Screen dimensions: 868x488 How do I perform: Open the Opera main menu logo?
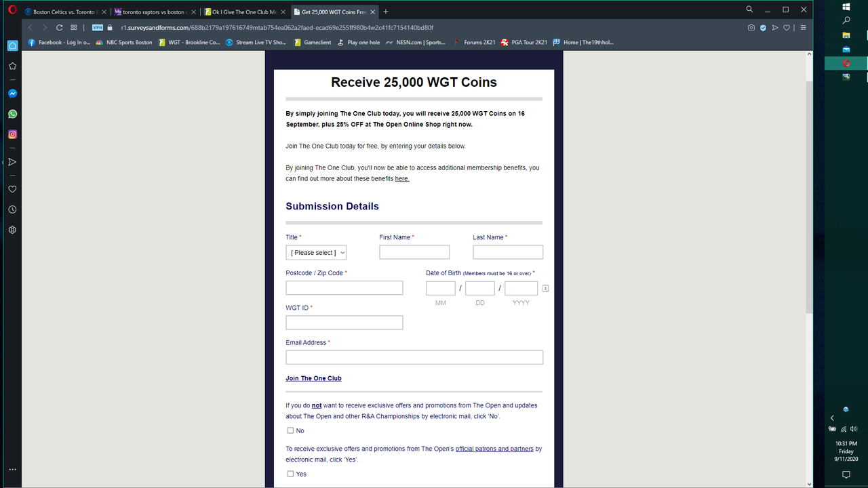(x=12, y=10)
